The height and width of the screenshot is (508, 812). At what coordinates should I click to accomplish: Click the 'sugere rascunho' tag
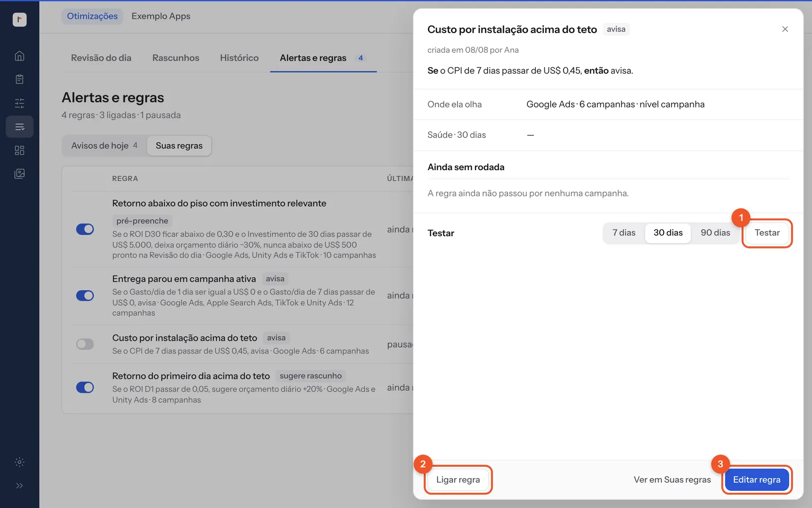tap(311, 376)
